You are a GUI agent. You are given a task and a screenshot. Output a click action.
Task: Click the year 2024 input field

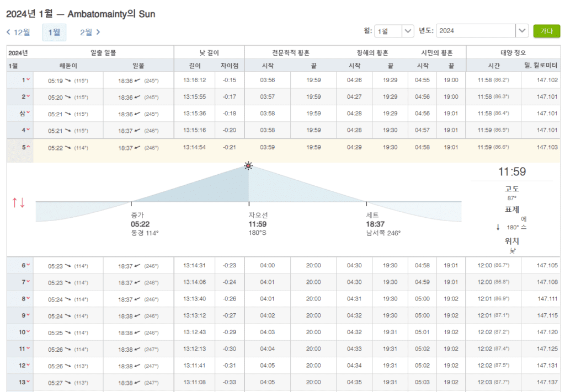pyautogui.click(x=476, y=31)
